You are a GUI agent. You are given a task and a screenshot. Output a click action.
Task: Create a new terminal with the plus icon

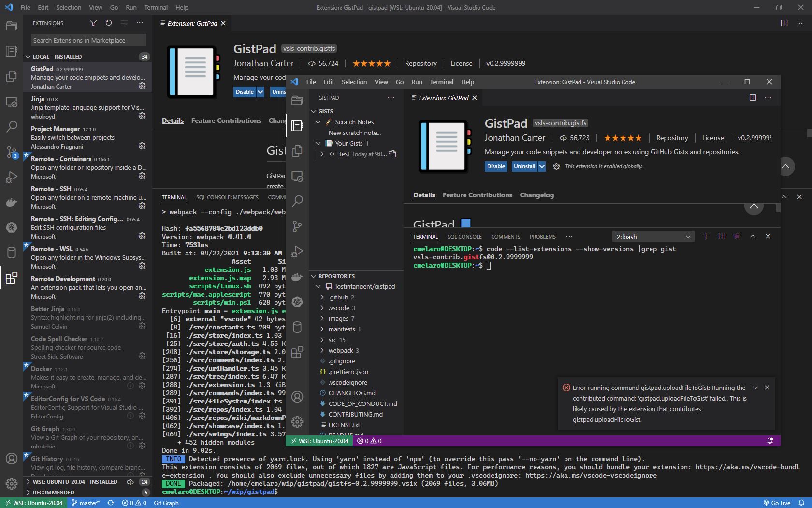click(706, 237)
